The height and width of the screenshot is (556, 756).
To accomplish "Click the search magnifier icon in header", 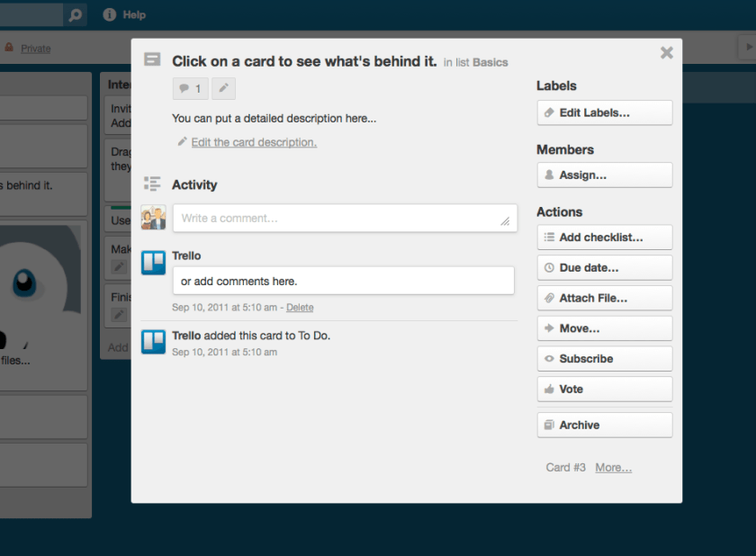I will (76, 14).
